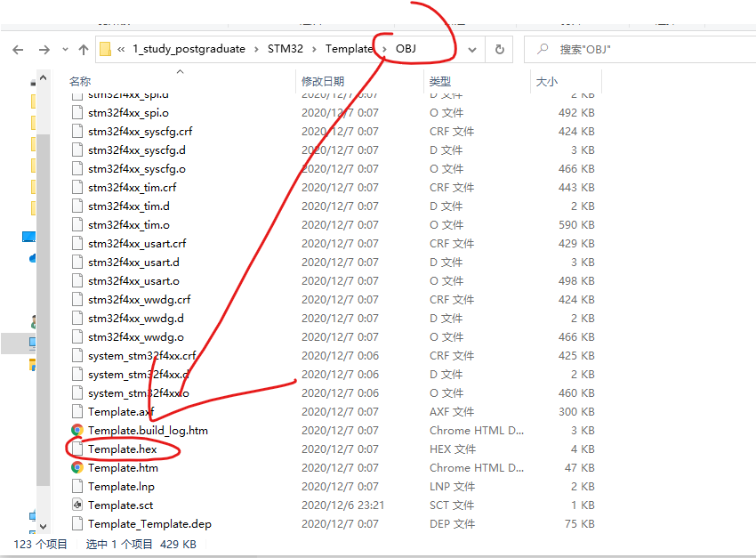Select file icon of stm32f4xx_syscfg.o
Image resolution: width=756 pixels, height=558 pixels.
tap(77, 169)
